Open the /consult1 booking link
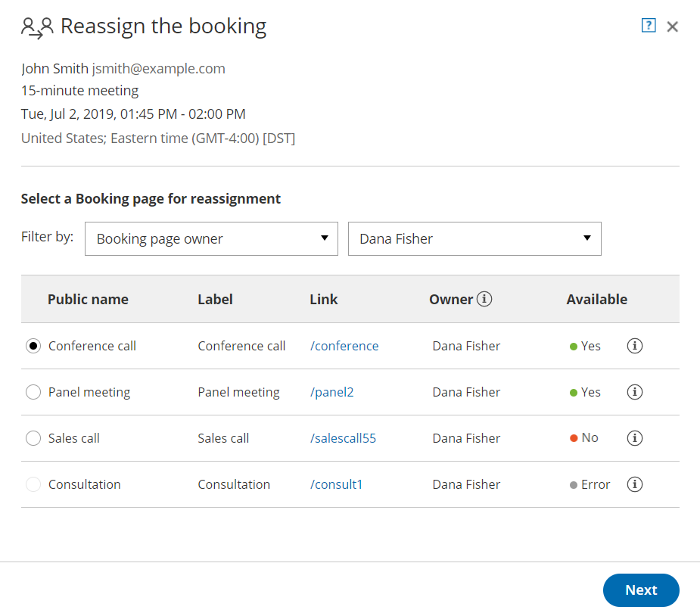 336,484
